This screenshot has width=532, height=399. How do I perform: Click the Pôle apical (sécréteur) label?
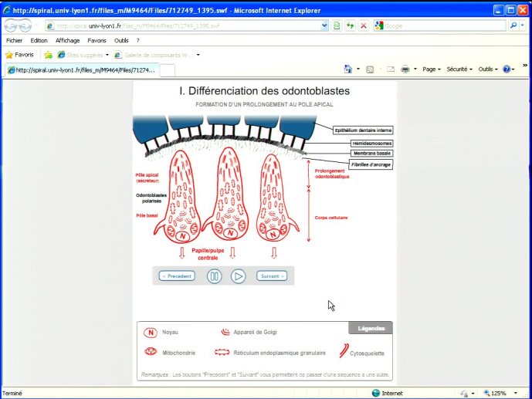pyautogui.click(x=147, y=178)
